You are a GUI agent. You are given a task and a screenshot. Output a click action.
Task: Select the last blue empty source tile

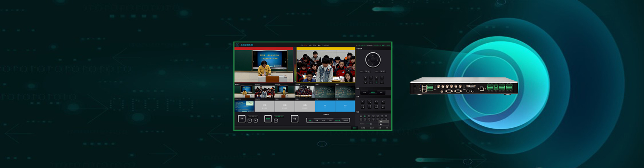(x=345, y=106)
